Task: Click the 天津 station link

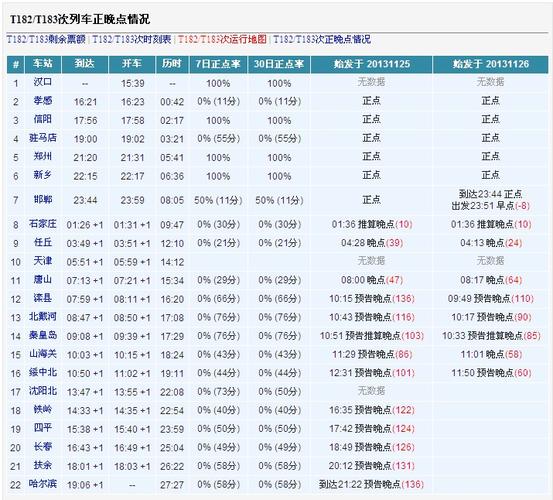Action: pyautogui.click(x=43, y=261)
